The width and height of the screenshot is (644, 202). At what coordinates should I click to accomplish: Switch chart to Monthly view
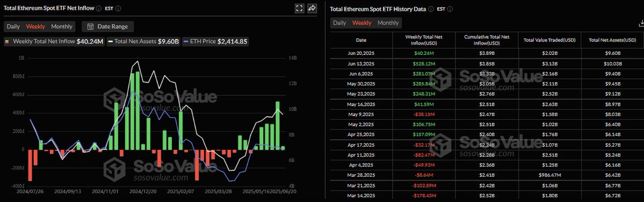pyautogui.click(x=62, y=26)
